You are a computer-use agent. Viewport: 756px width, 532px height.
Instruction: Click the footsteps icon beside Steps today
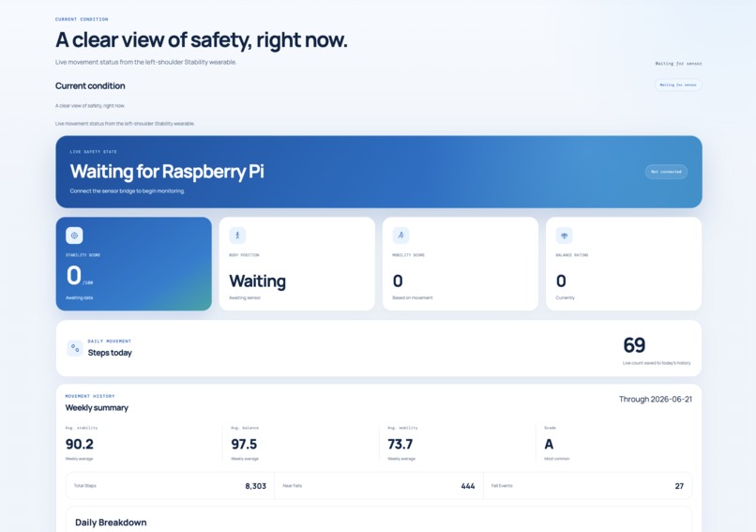click(75, 348)
